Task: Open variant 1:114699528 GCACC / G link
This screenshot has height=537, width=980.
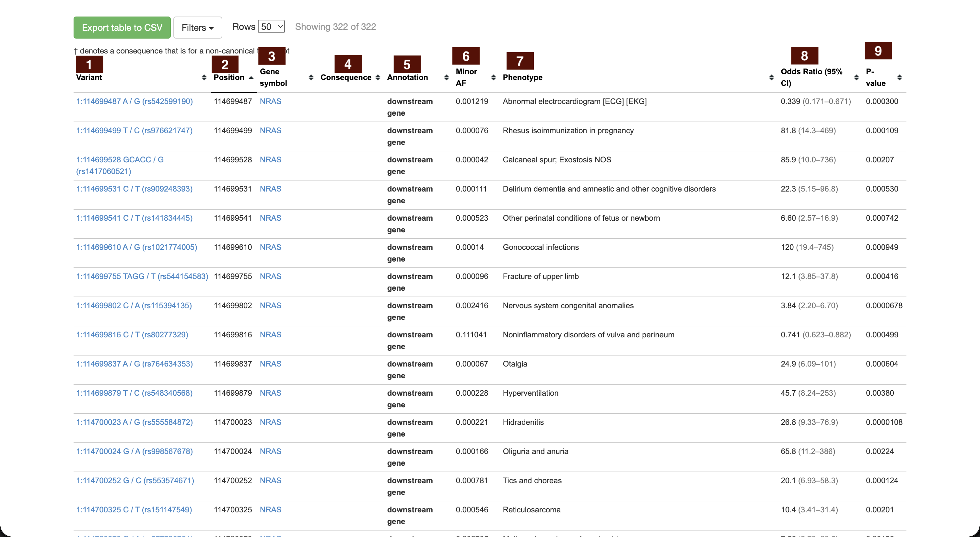Action: click(120, 165)
